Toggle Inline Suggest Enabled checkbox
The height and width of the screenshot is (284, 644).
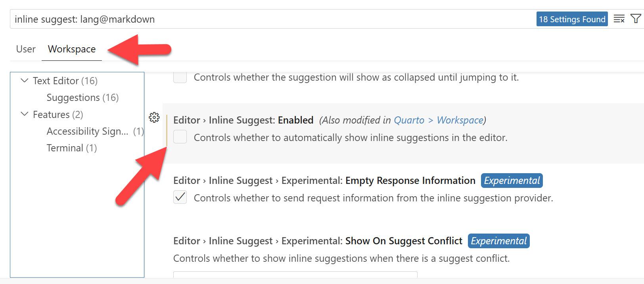coord(180,137)
